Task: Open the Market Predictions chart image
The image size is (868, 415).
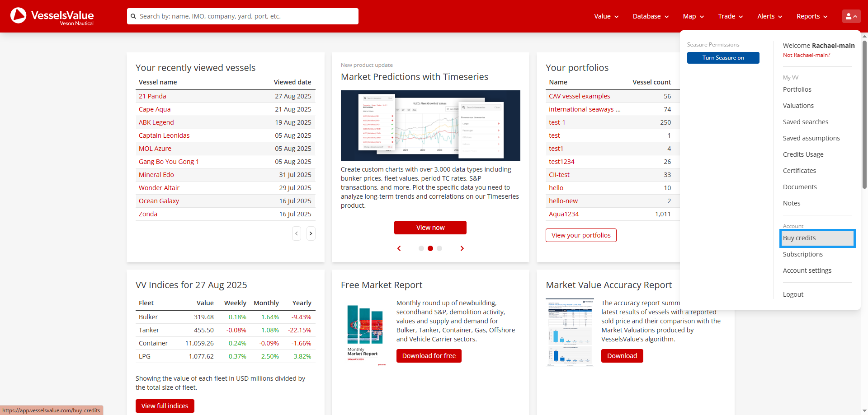Action: [430, 126]
